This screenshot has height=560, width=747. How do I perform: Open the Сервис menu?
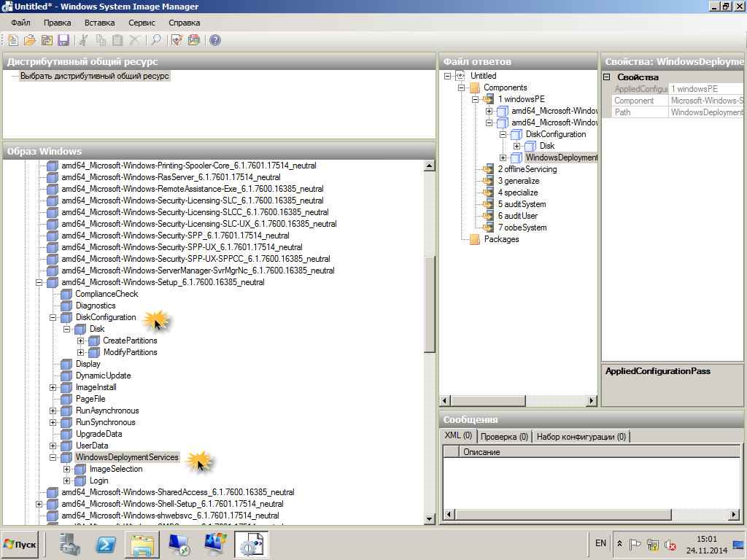(x=142, y=23)
